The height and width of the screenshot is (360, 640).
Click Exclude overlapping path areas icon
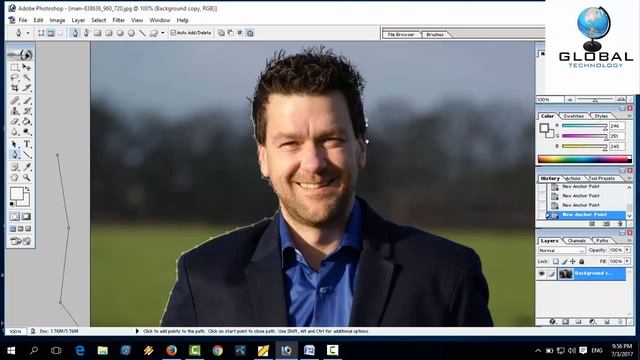click(250, 33)
